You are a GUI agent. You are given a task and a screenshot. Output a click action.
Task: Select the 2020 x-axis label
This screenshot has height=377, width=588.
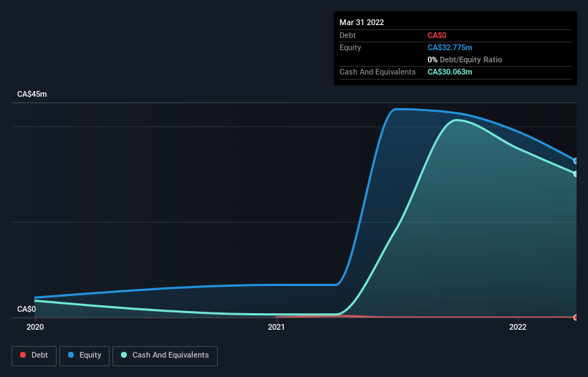pyautogui.click(x=35, y=327)
